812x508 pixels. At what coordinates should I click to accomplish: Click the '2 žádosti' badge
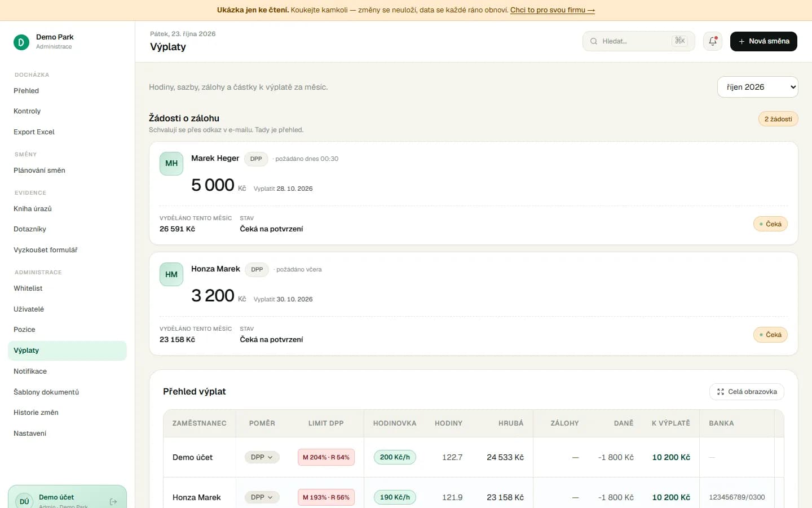pos(778,119)
